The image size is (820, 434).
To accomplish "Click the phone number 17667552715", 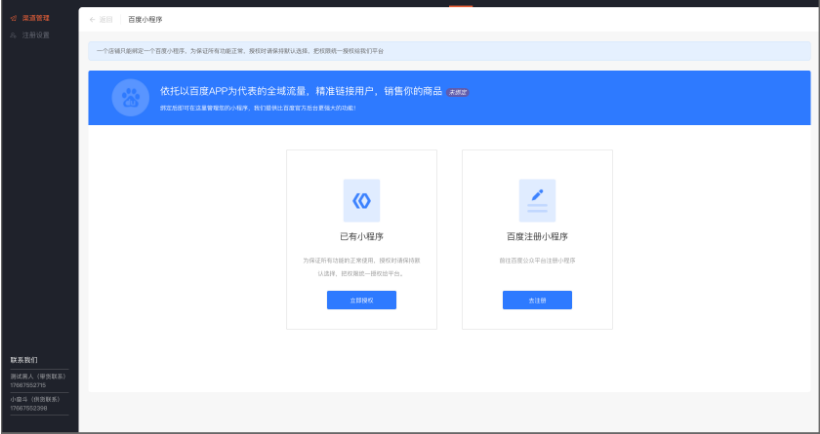I will pos(28,385).
